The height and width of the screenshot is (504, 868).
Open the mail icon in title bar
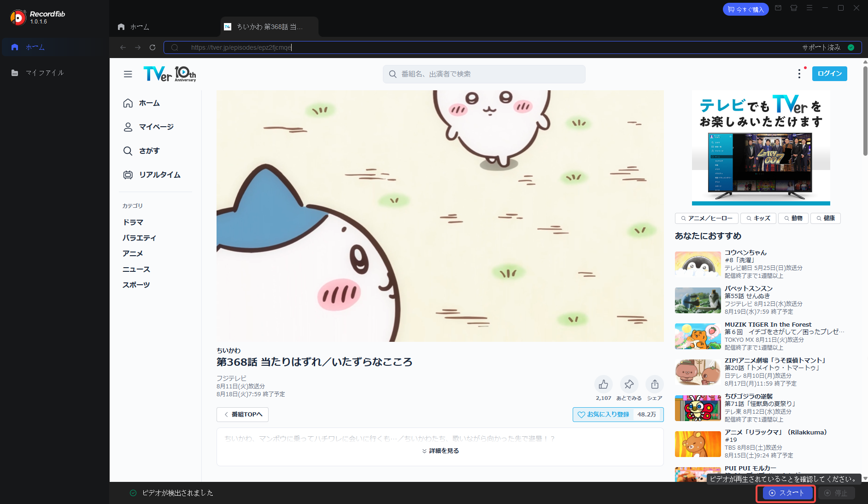tap(778, 8)
